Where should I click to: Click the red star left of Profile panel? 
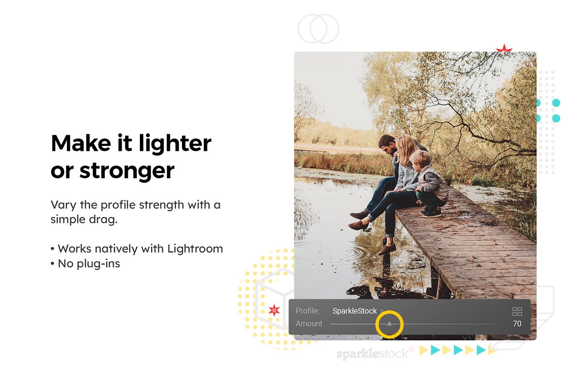274,310
